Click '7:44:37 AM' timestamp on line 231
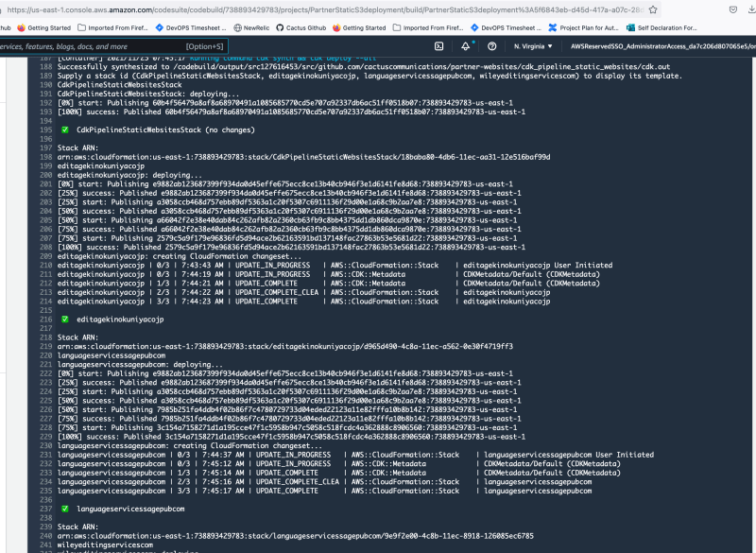The width and height of the screenshot is (756, 553). coord(223,455)
